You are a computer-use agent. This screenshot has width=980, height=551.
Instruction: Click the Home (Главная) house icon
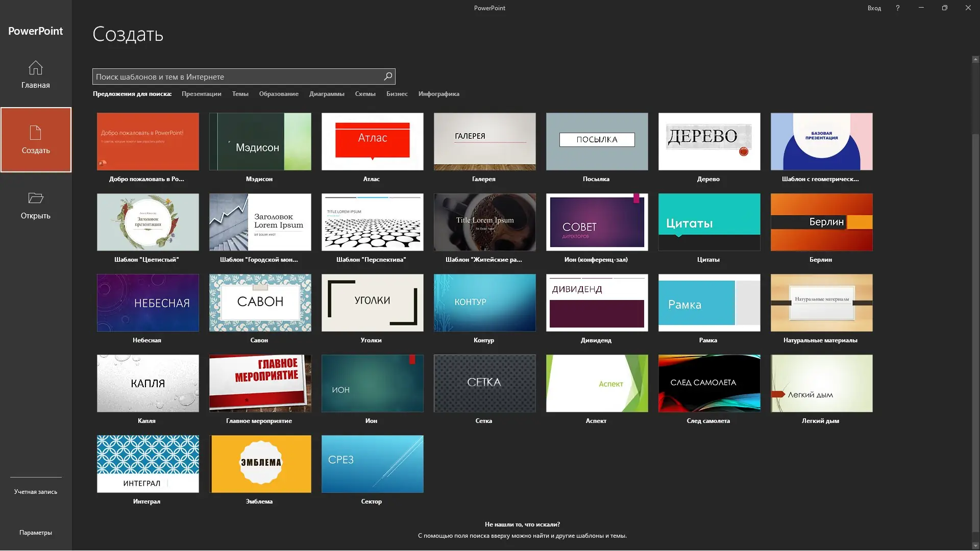point(35,68)
